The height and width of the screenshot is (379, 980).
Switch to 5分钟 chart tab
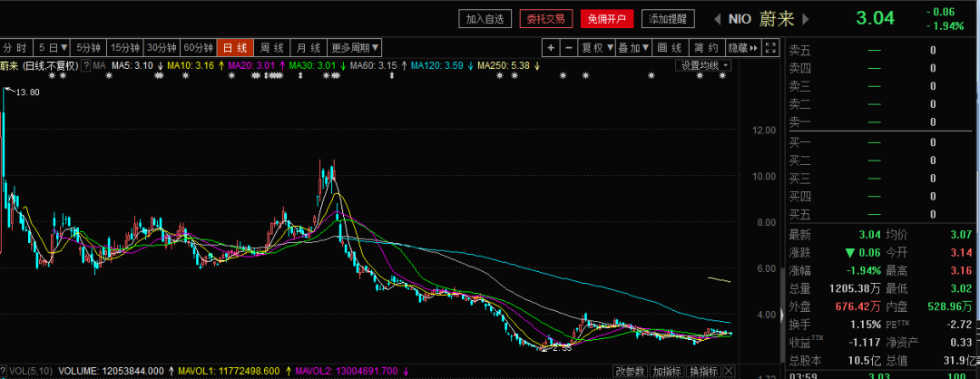[88, 48]
